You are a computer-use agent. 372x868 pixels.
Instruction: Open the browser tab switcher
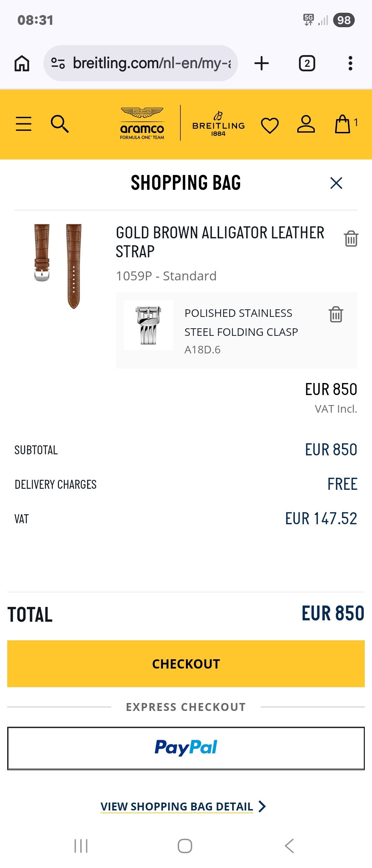[307, 63]
